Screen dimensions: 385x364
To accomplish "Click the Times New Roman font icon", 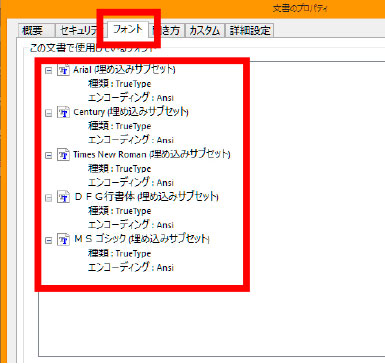I will coord(63,155).
